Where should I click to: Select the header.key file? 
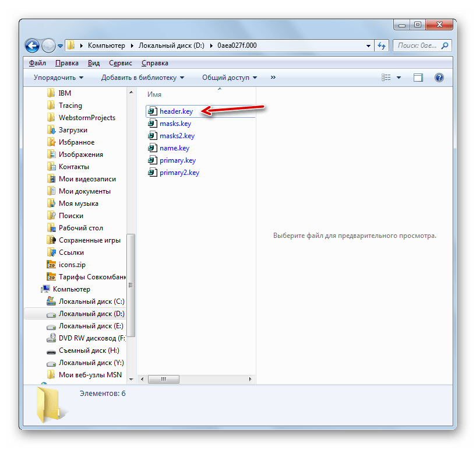175,111
